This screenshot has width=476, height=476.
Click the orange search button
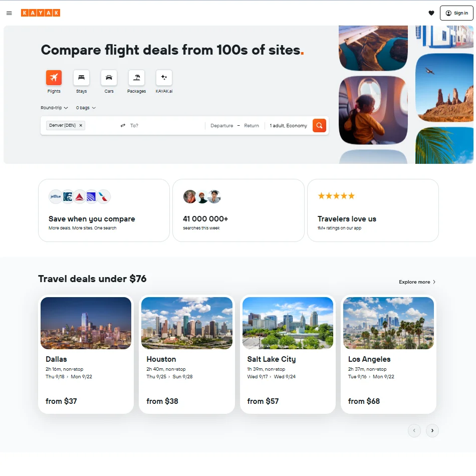click(x=319, y=126)
